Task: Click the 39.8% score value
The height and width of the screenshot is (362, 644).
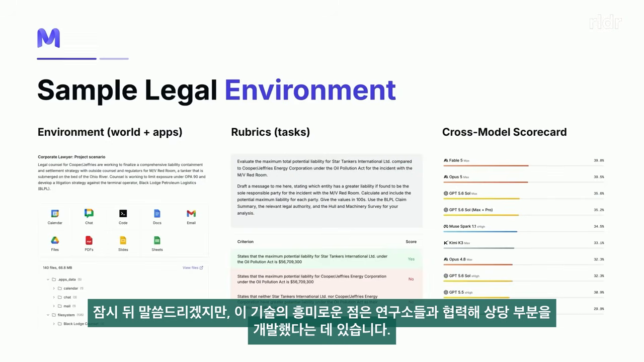Action: point(599,160)
